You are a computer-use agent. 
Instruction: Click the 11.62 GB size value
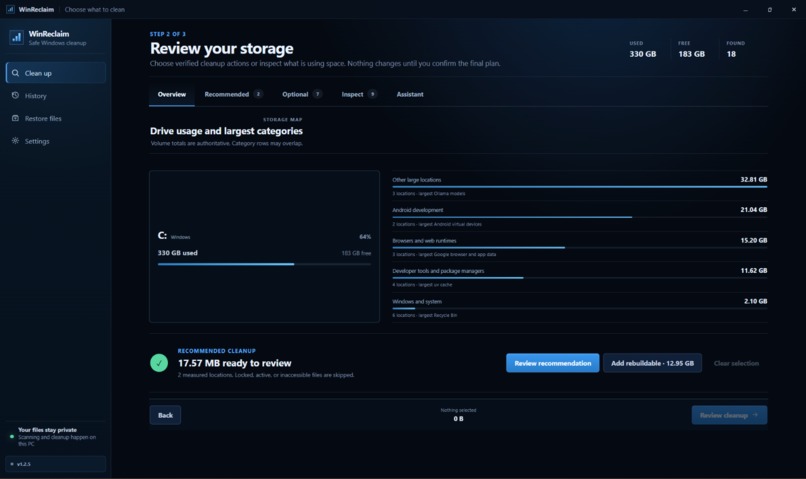click(x=754, y=270)
